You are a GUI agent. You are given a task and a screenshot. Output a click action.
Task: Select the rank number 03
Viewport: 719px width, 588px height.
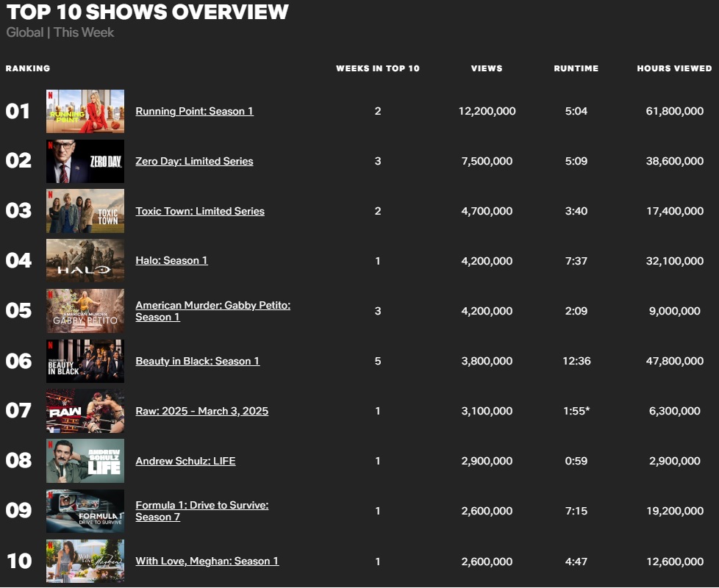(x=18, y=211)
